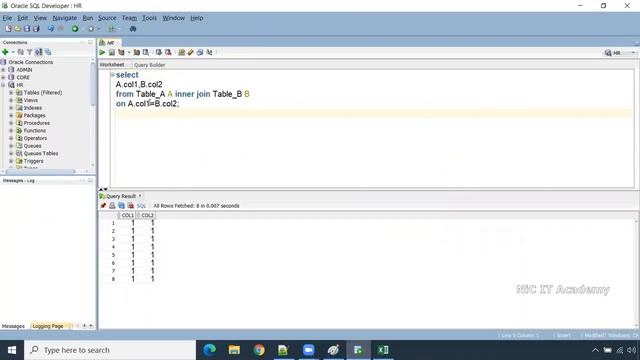The image size is (640, 360).
Task: Add a new connection with green plus
Action: (x=5, y=52)
